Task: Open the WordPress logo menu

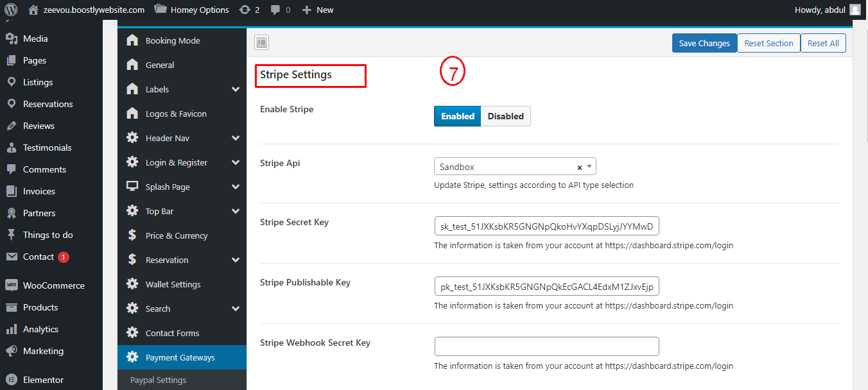Action: [11, 10]
